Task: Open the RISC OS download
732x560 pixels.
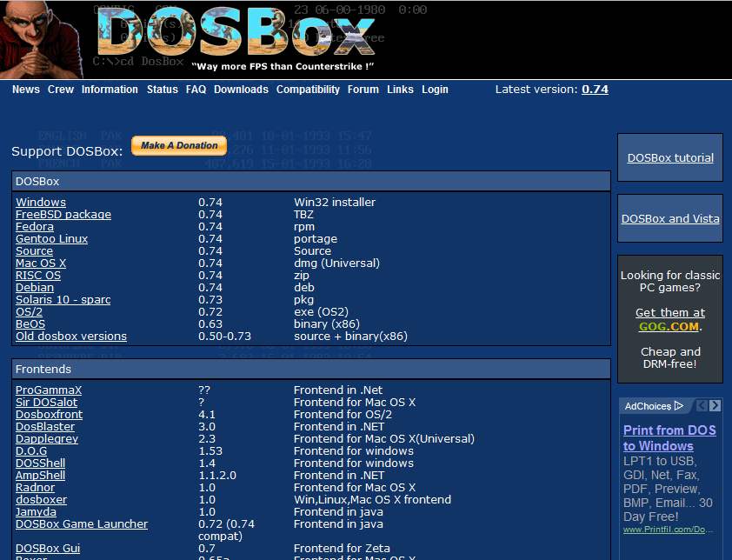Action: coord(38,275)
